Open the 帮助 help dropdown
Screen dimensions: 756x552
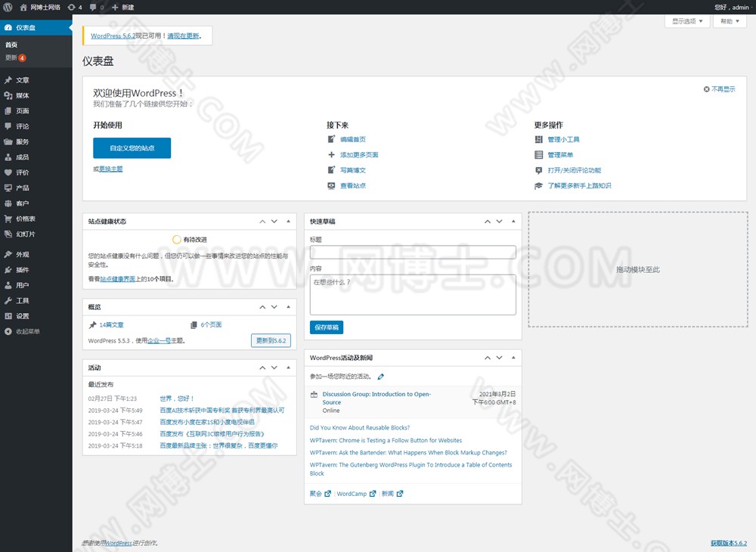click(x=730, y=21)
